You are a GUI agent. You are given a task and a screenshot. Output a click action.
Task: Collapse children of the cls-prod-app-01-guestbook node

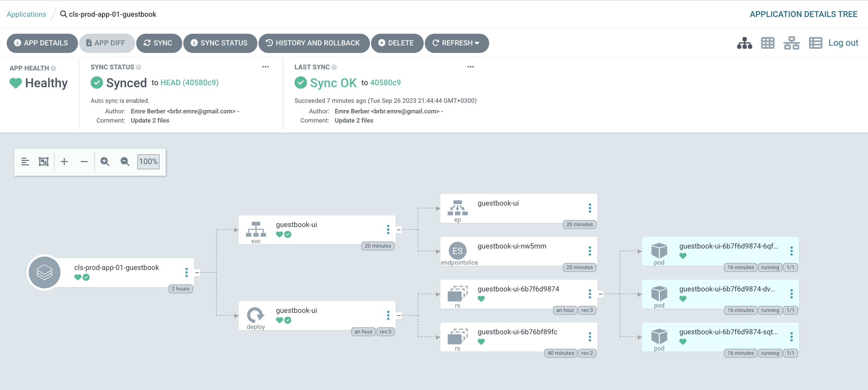click(x=197, y=272)
